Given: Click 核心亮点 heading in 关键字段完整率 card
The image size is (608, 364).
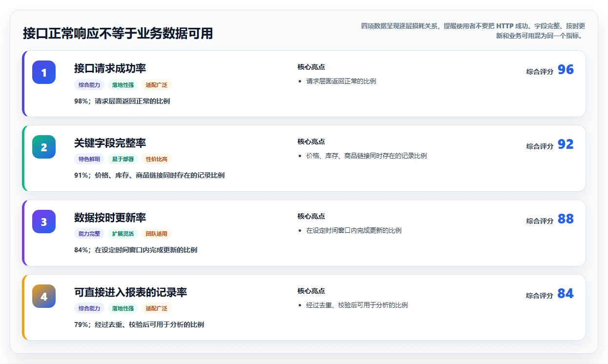Looking at the screenshot, I should pyautogui.click(x=311, y=142).
